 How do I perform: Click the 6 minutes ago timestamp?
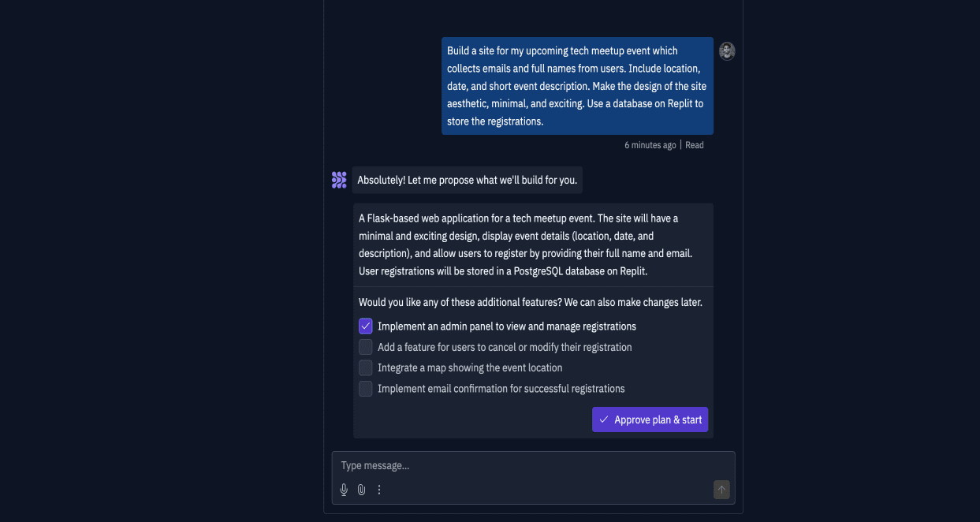pos(650,145)
